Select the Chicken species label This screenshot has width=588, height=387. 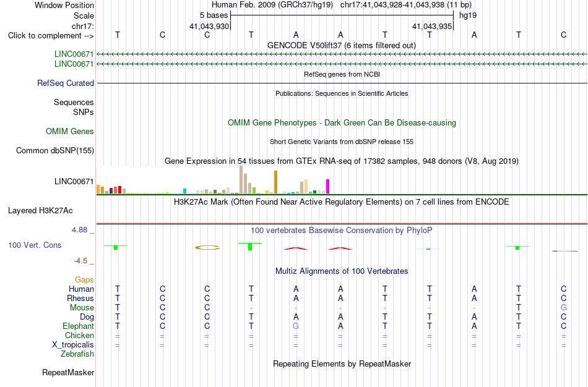click(x=79, y=335)
